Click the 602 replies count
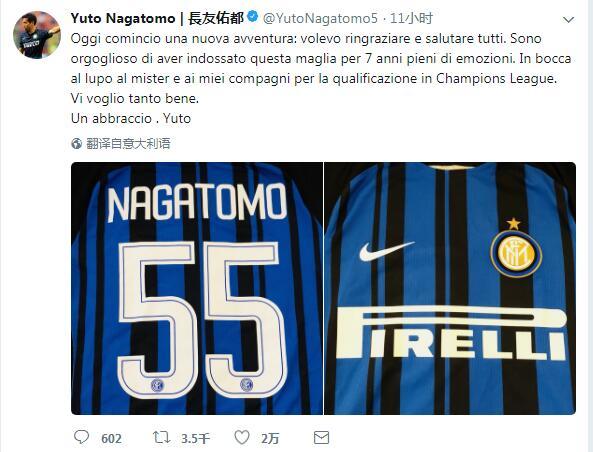Image resolution: width=593 pixels, height=452 pixels. pos(111,439)
